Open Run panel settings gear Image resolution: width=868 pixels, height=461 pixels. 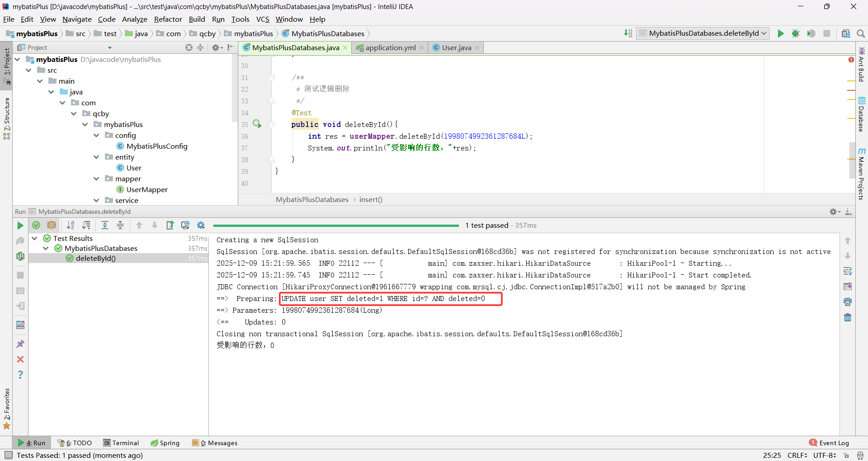point(835,212)
